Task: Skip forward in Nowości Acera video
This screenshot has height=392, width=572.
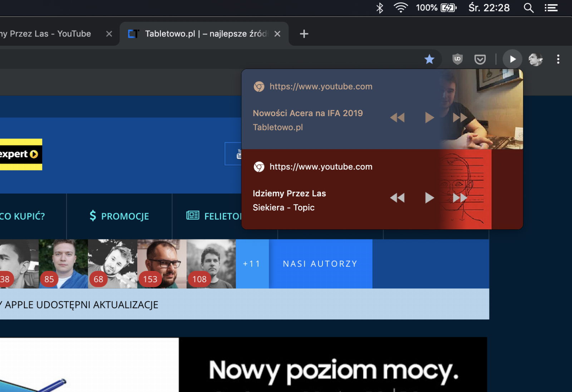Action: tap(460, 118)
